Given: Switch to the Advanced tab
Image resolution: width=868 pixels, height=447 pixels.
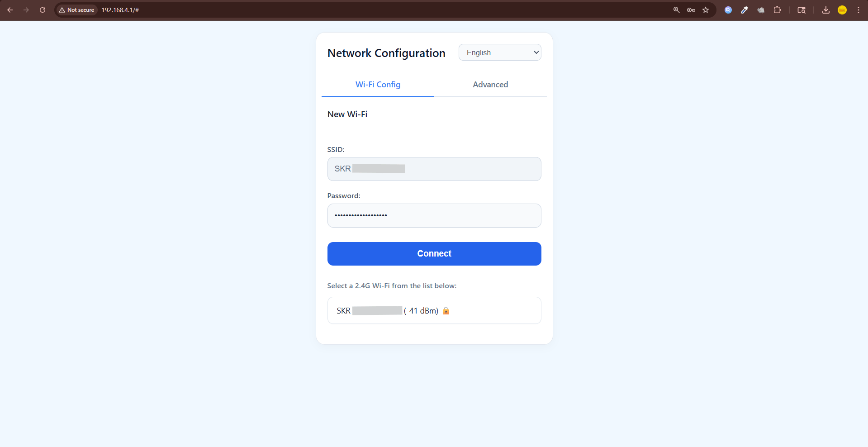Looking at the screenshot, I should [490, 85].
